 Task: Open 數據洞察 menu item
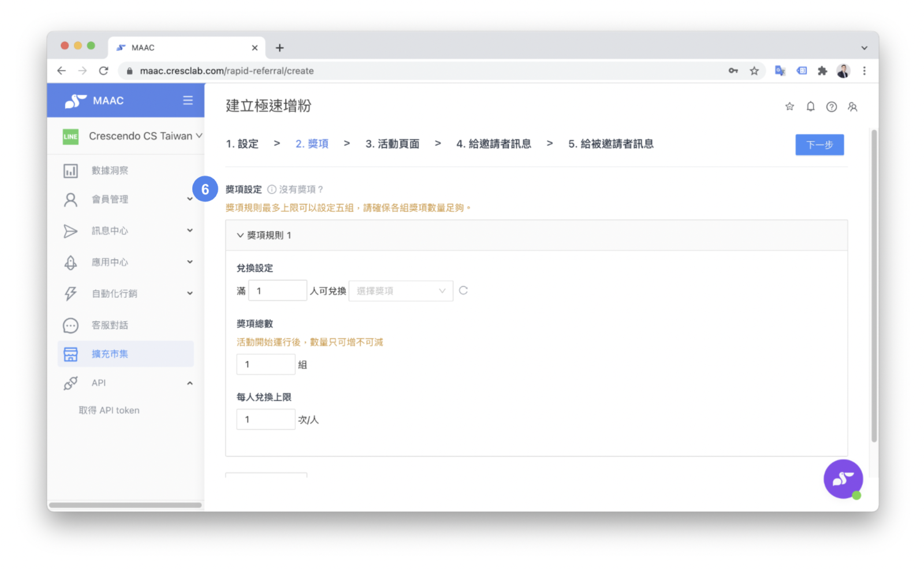click(x=110, y=171)
